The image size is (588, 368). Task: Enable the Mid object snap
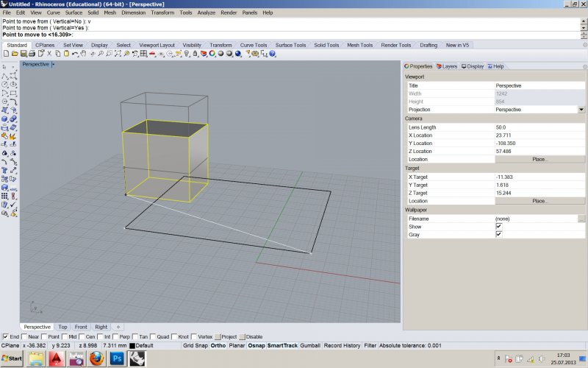65,336
